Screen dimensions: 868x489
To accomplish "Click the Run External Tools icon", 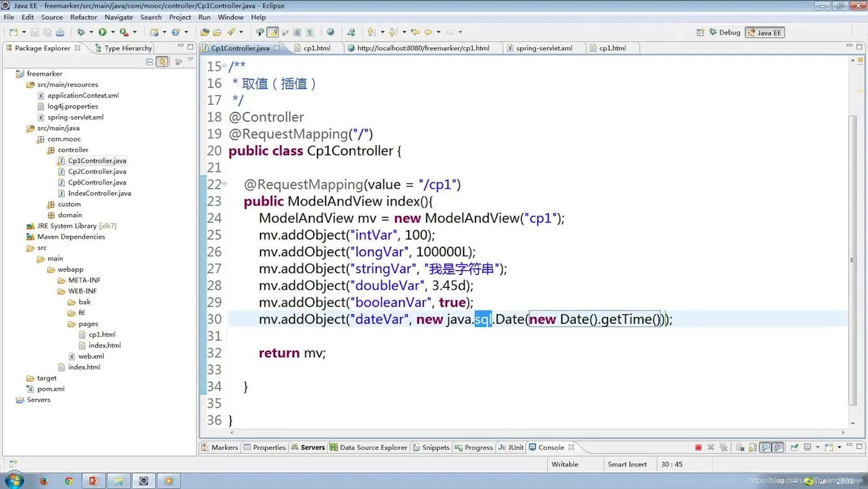I will tap(124, 32).
